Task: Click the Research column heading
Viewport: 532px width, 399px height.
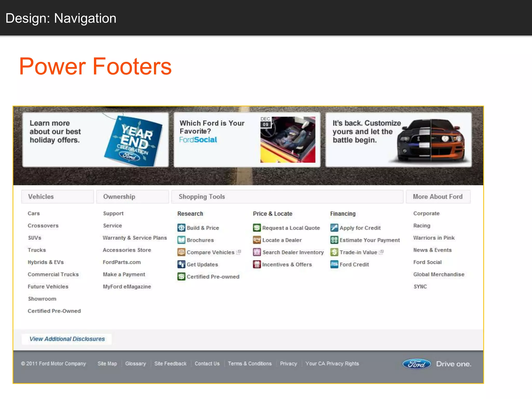Action: coord(190,214)
